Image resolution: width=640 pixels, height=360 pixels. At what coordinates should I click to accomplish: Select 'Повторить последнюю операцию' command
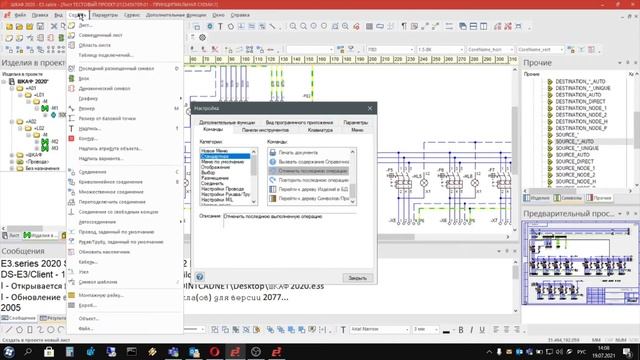309,180
